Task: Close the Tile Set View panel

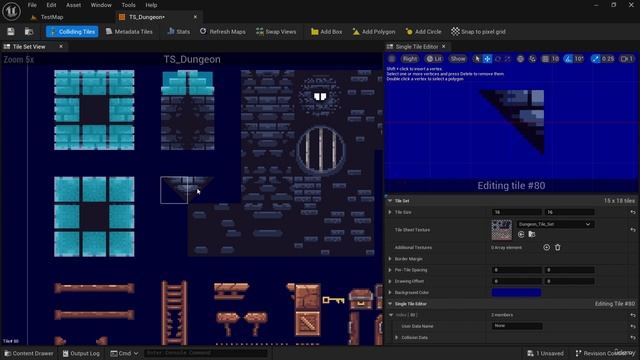Action: coord(61,47)
